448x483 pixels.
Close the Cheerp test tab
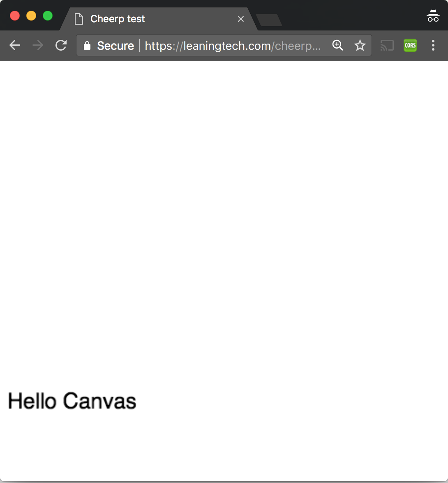(x=241, y=19)
